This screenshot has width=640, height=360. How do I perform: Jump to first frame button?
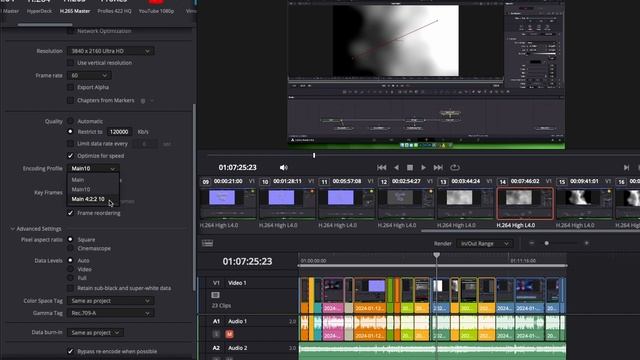coord(382,167)
